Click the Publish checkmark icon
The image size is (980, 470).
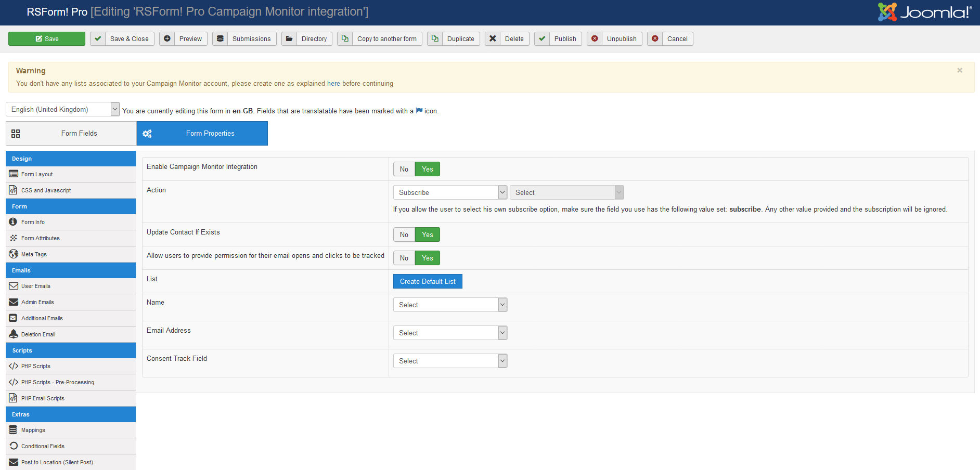click(x=542, y=38)
